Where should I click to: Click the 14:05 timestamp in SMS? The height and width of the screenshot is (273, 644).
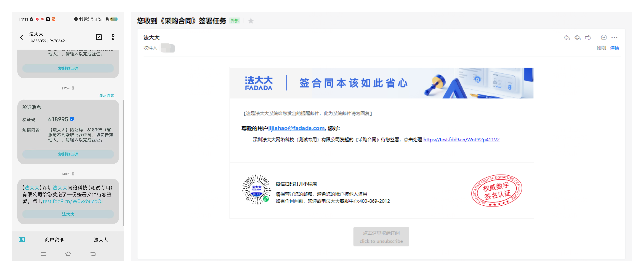[x=66, y=174]
